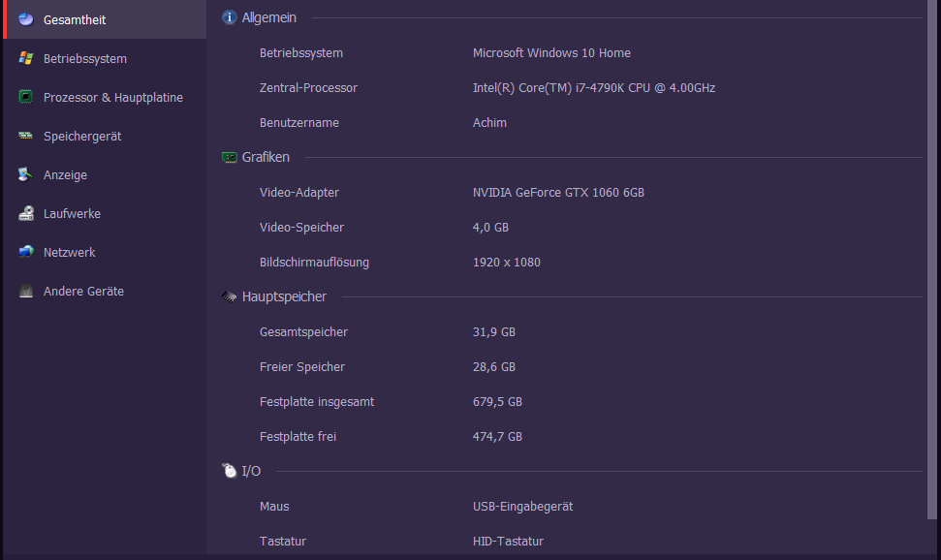Click the Anzeige display icon
This screenshot has width=941, height=560.
pos(26,174)
